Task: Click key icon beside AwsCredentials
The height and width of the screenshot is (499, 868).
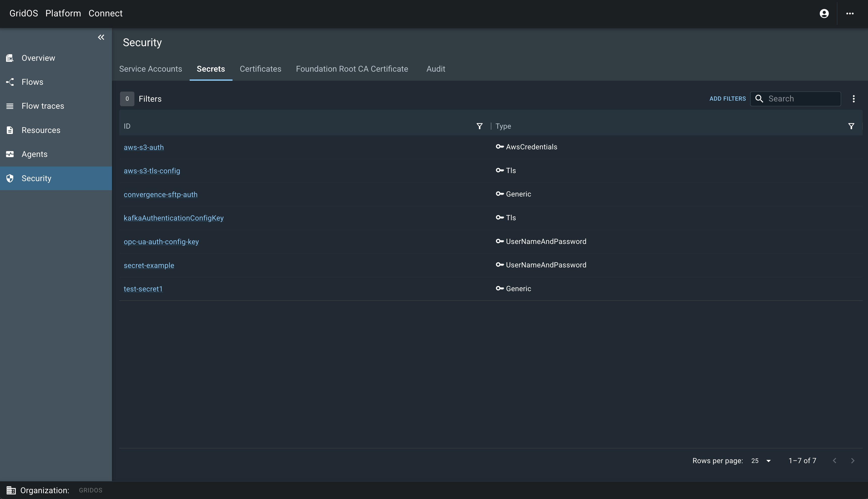Action: (x=500, y=147)
